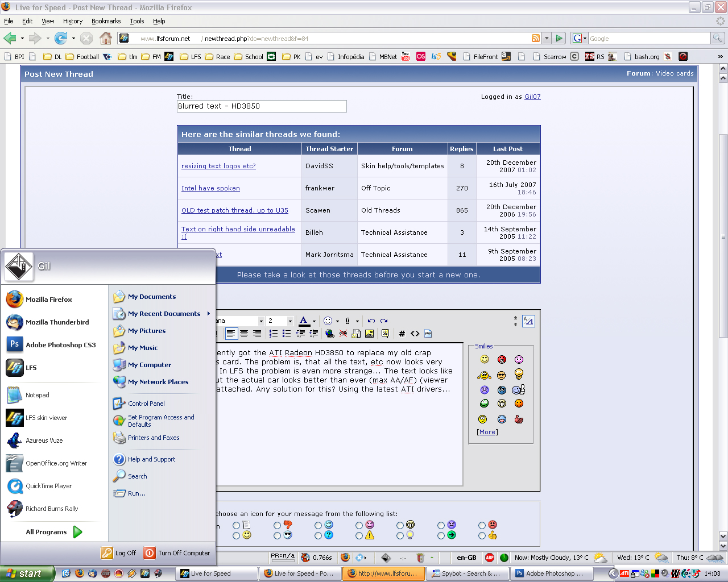Image resolution: width=728 pixels, height=582 pixels.
Task: Select the warning triangle post icon radio
Action: pyautogui.click(x=359, y=535)
